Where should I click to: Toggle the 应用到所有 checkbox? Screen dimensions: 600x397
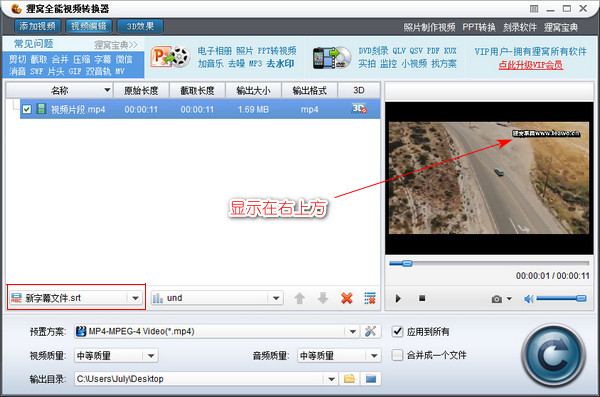coord(398,331)
